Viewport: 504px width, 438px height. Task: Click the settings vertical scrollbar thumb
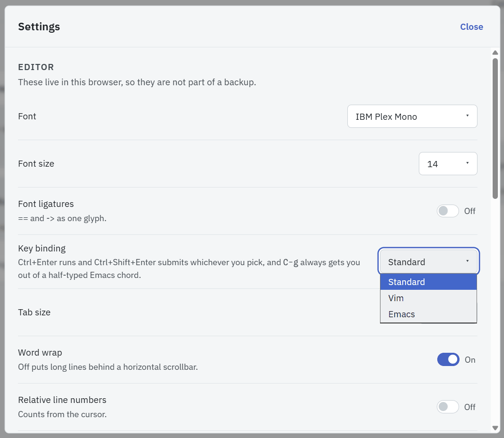pyautogui.click(x=495, y=129)
